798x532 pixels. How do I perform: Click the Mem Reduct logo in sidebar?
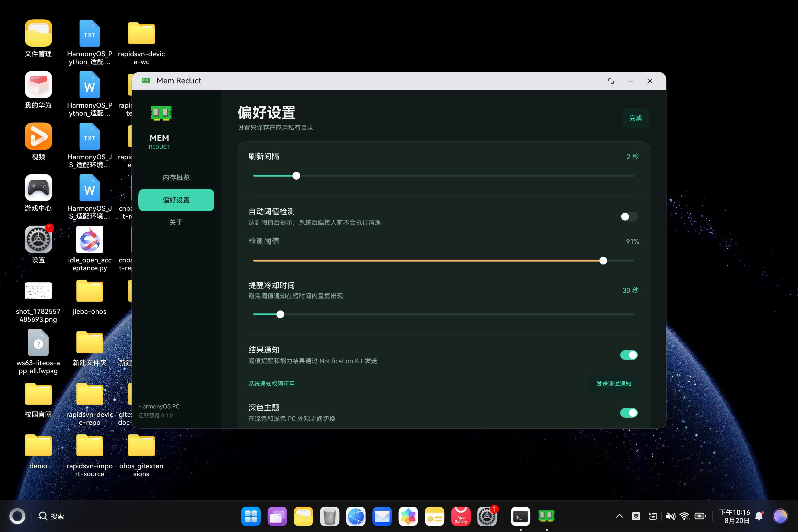click(x=161, y=113)
